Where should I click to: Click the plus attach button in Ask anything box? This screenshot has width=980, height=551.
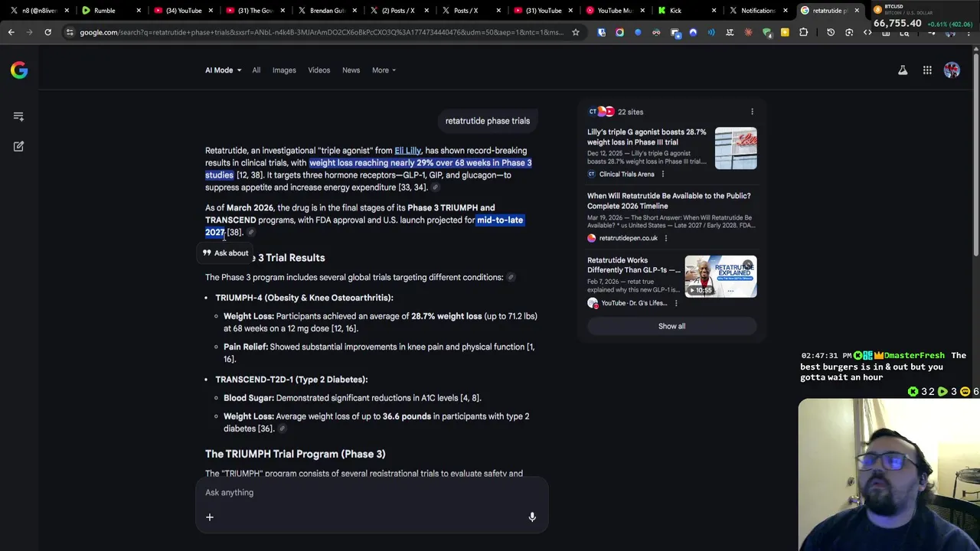tap(209, 517)
